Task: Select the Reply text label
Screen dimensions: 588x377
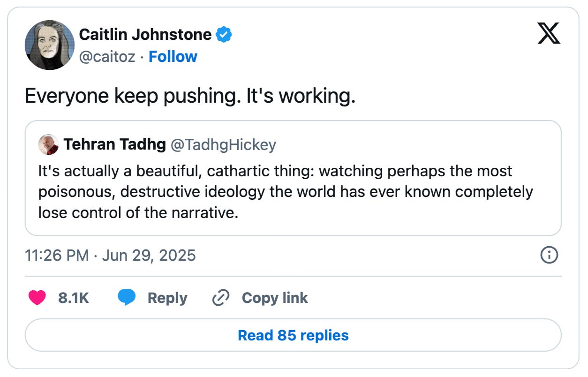Action: [x=167, y=298]
